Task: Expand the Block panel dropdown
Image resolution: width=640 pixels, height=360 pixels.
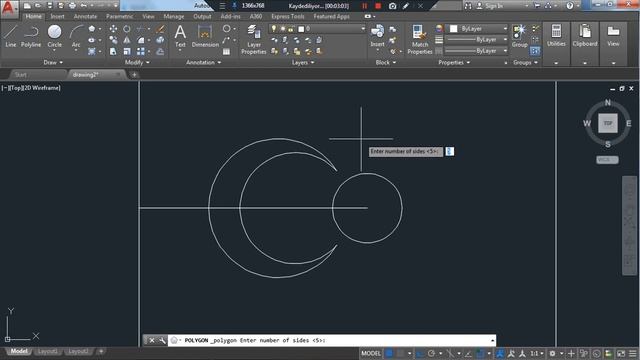Action: [x=386, y=62]
